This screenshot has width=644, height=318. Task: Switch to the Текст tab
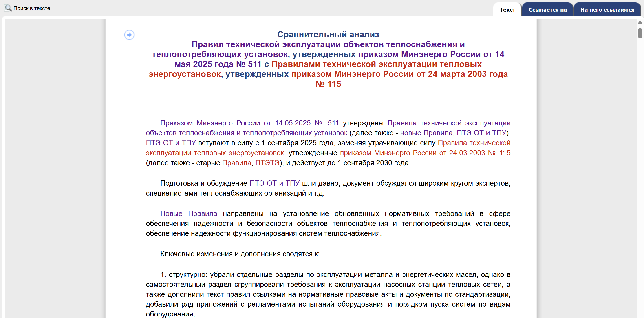coord(507,10)
